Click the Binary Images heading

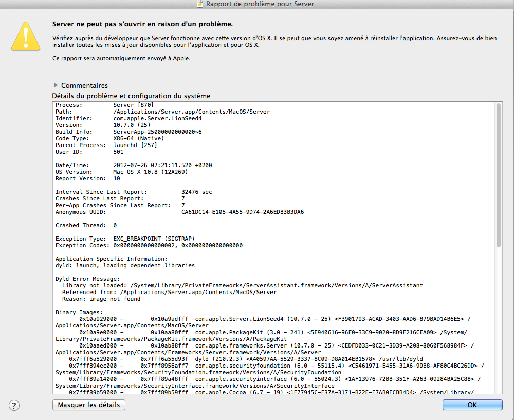coord(79,313)
